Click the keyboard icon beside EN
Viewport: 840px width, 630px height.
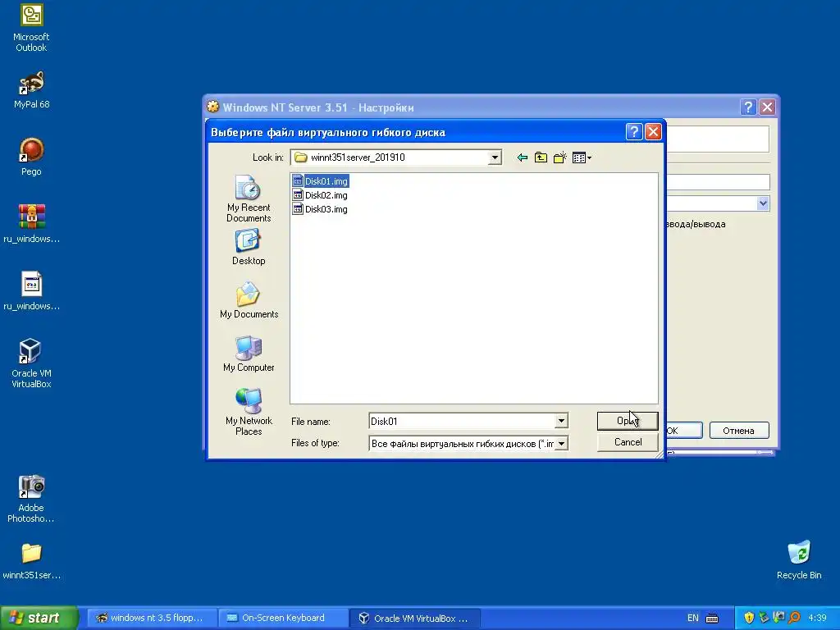point(712,619)
